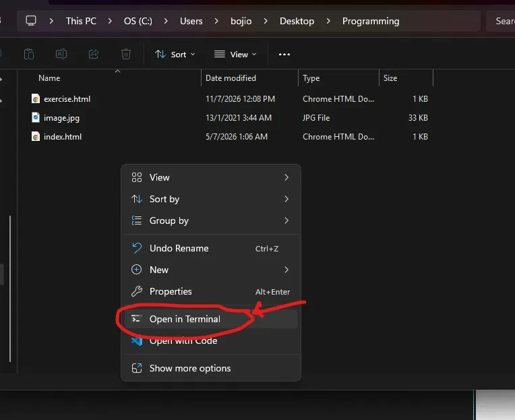Expand the Group by submenu arrow
The image size is (515, 420).
pyautogui.click(x=286, y=220)
